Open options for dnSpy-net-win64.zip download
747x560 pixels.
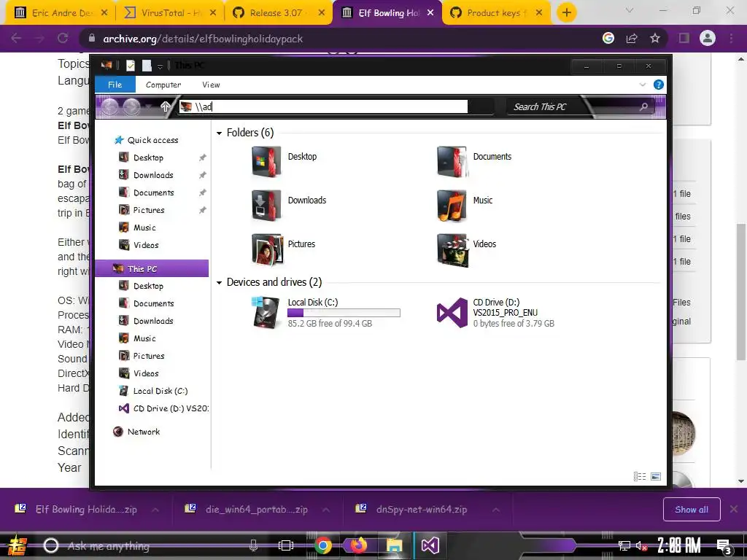point(496,510)
